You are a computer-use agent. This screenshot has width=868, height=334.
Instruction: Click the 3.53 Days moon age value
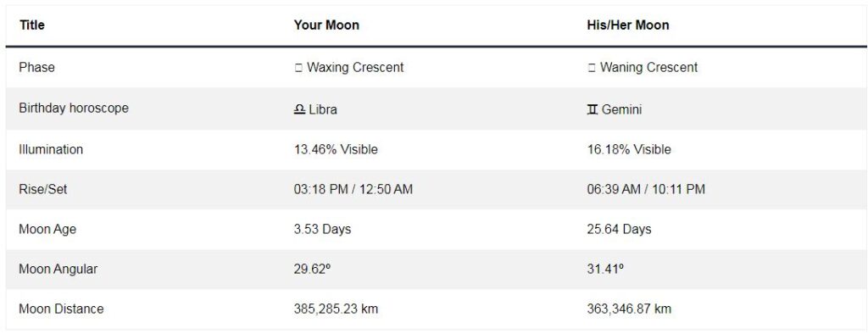click(322, 230)
